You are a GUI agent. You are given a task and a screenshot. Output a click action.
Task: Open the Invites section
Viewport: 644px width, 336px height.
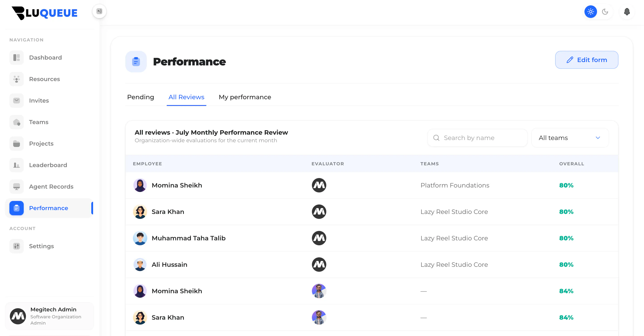click(x=49, y=101)
